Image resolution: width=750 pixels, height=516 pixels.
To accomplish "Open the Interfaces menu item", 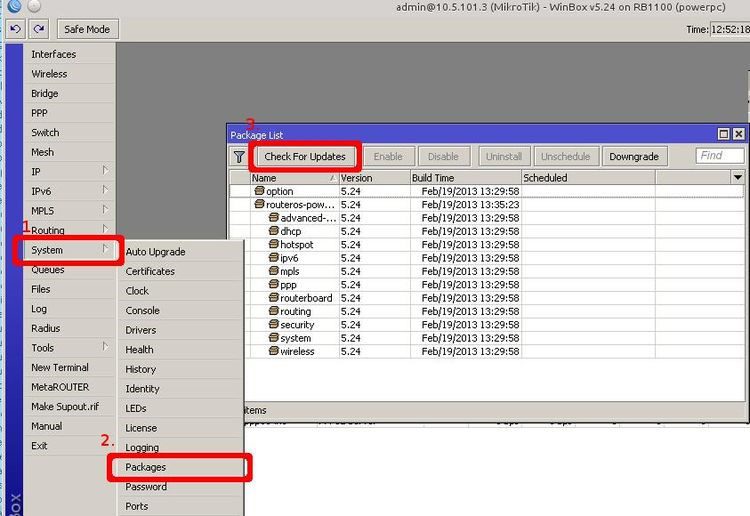I will (53, 54).
